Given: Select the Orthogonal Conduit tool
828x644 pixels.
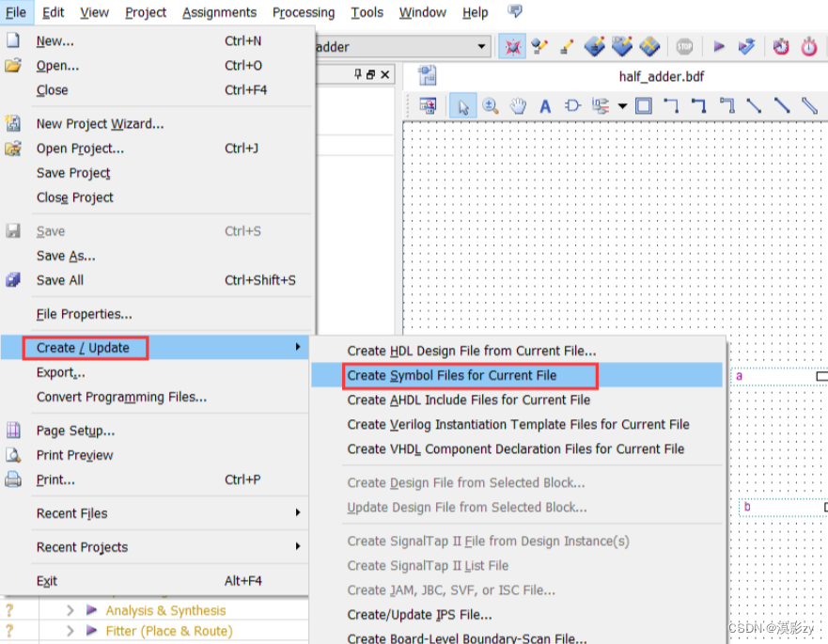Looking at the screenshot, I should click(x=726, y=105).
